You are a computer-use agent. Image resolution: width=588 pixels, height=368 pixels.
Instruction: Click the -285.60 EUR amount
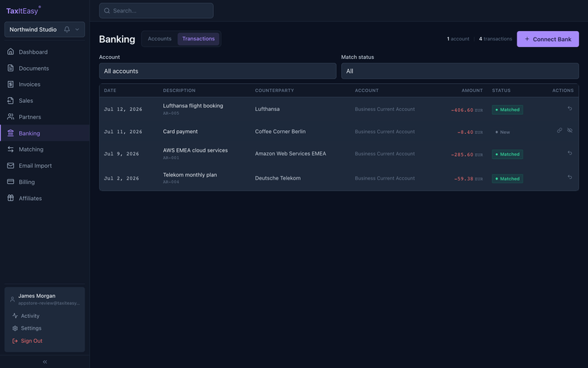tap(467, 155)
